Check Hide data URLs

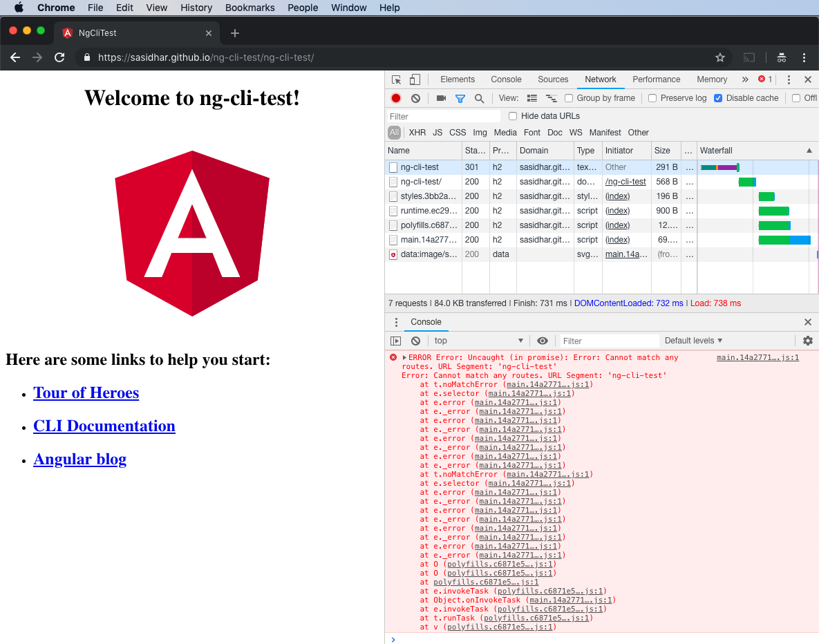pos(513,116)
